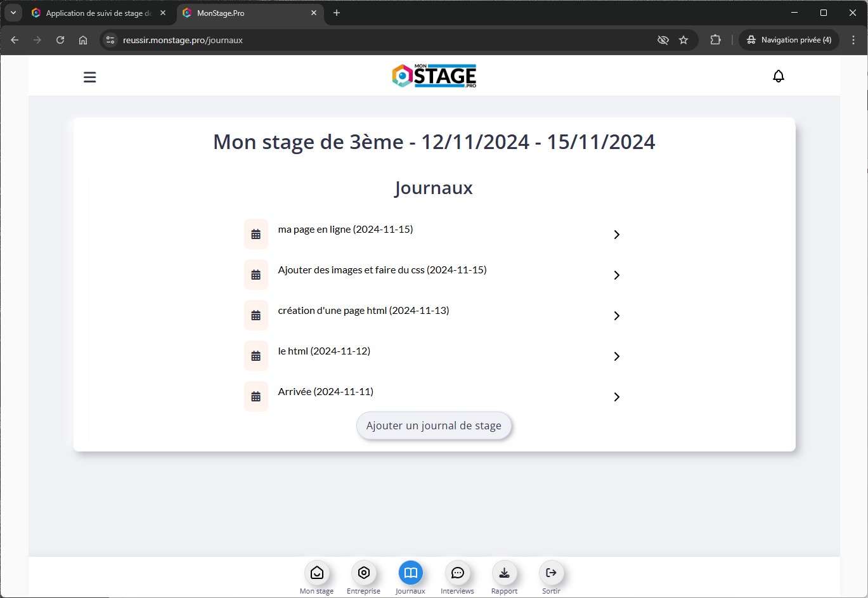Download the Rapport report

coord(504,573)
